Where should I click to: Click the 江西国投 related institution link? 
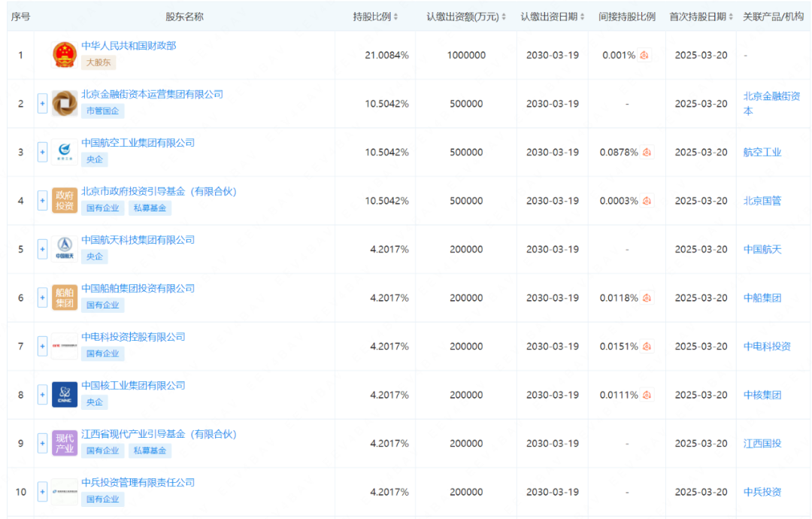[x=762, y=443]
